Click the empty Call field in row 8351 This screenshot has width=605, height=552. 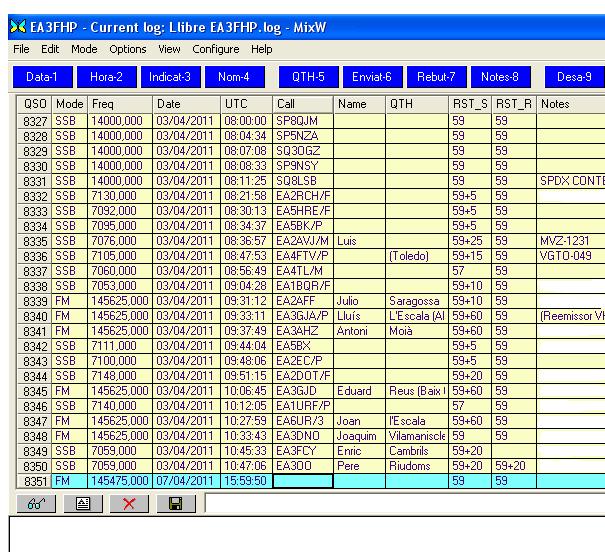pos(303,481)
